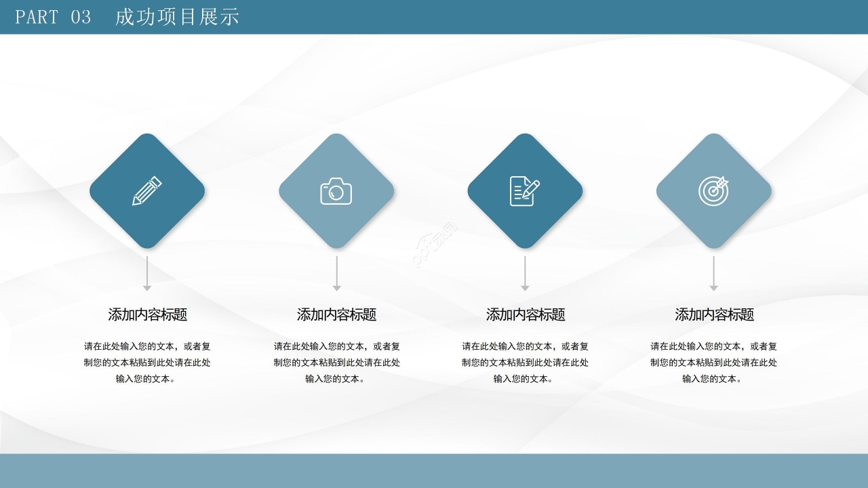868x488 pixels.
Task: Click the document-with-pen icon diamond
Action: point(525,191)
